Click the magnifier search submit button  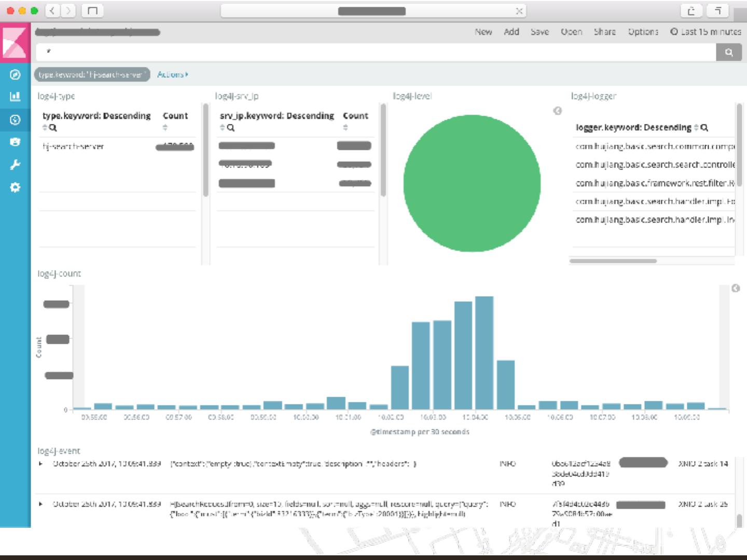[x=728, y=52]
